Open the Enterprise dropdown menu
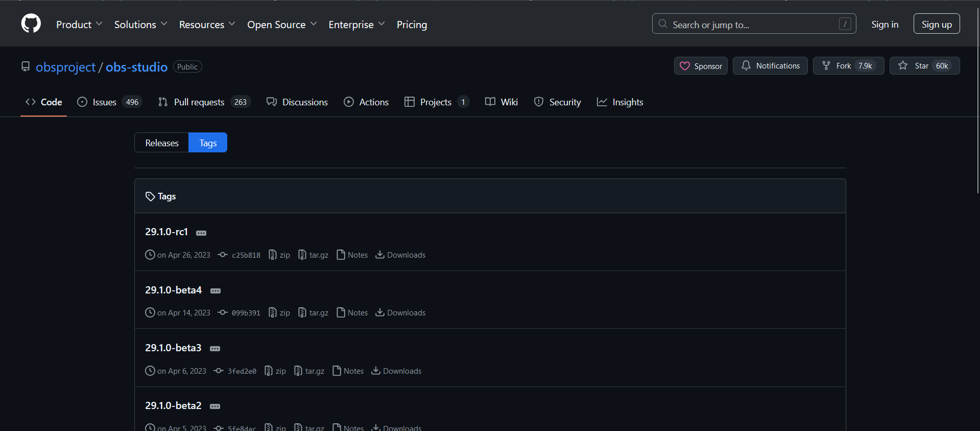Image resolution: width=980 pixels, height=431 pixels. pos(356,25)
